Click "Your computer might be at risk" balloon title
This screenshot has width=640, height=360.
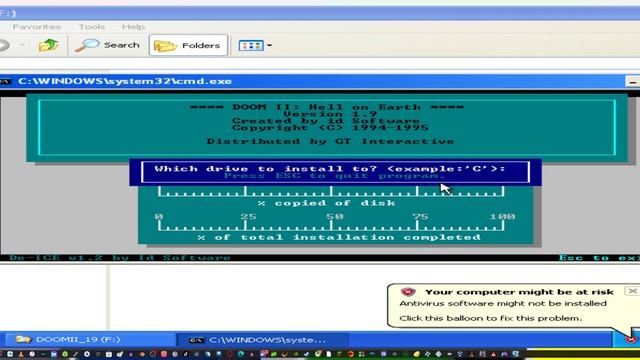point(519,292)
